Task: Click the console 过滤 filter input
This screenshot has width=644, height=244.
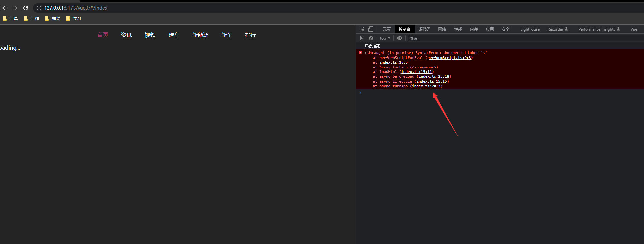Action: [x=526, y=39]
